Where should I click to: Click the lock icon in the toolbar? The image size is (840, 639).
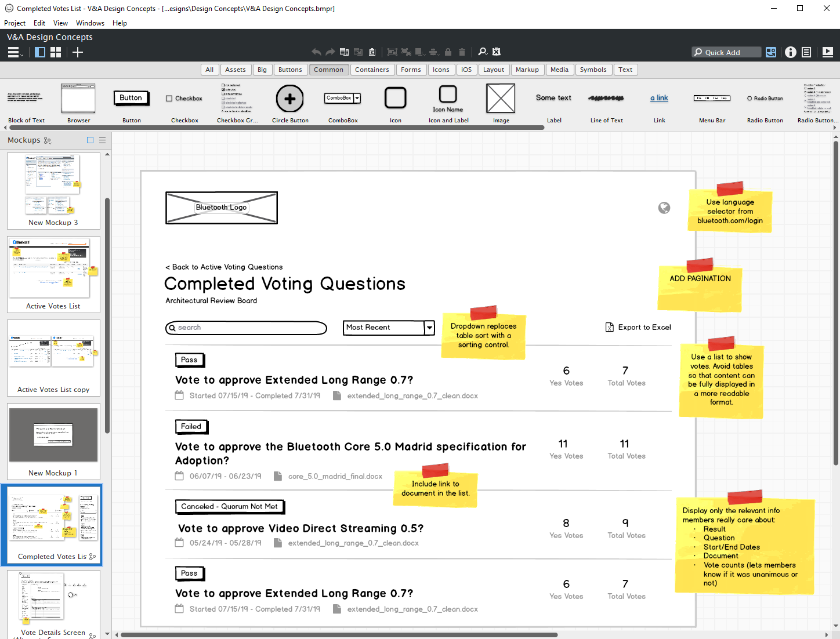coord(448,52)
